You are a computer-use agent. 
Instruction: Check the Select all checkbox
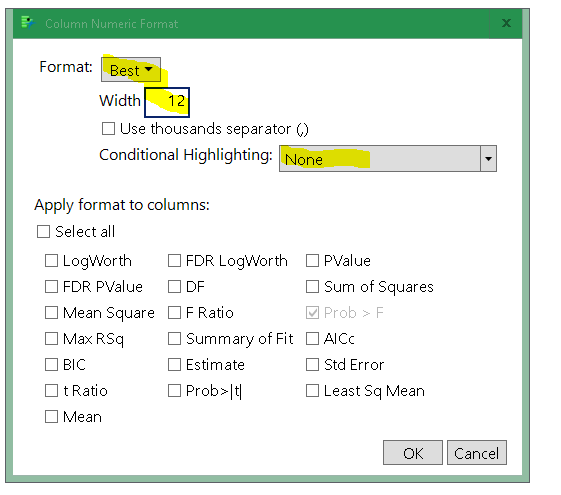click(x=43, y=231)
